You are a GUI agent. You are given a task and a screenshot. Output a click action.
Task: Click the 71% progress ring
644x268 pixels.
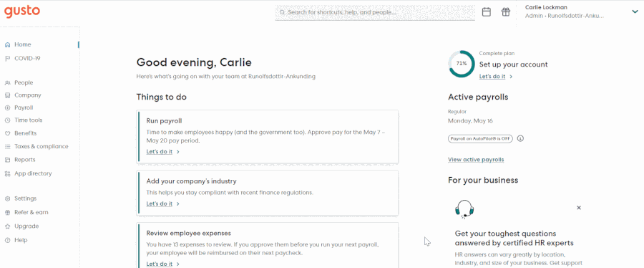pos(462,64)
